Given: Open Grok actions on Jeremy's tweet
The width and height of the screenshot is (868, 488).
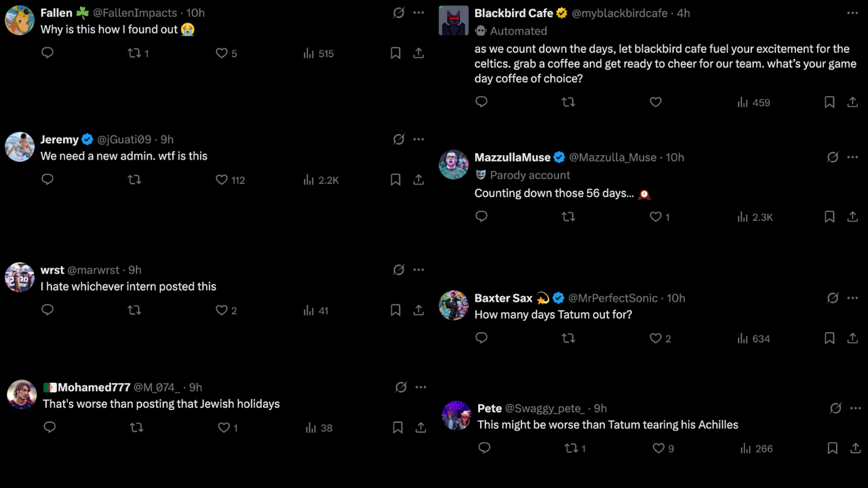Looking at the screenshot, I should tap(399, 139).
